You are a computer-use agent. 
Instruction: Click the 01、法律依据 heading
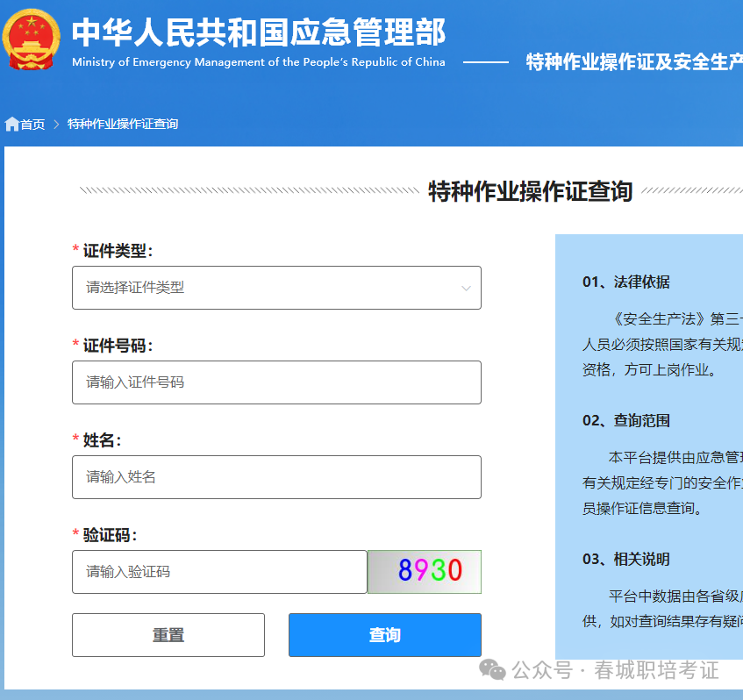[626, 282]
